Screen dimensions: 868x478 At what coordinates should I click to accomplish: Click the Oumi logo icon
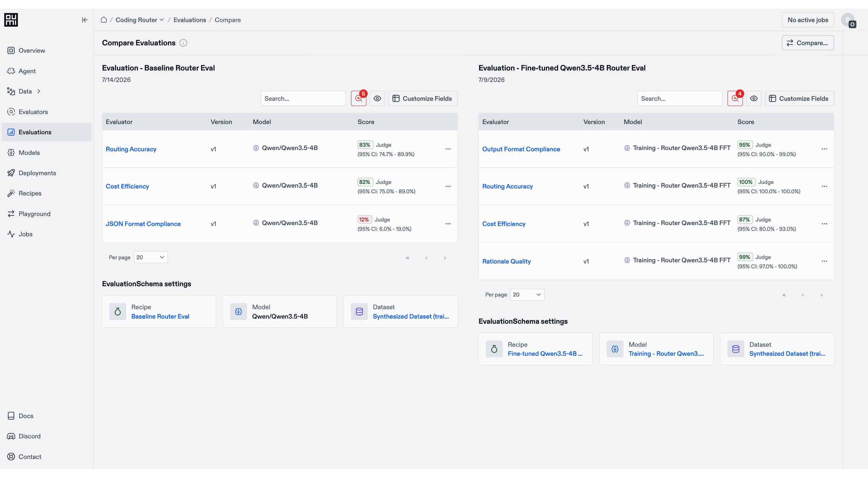pos(11,20)
